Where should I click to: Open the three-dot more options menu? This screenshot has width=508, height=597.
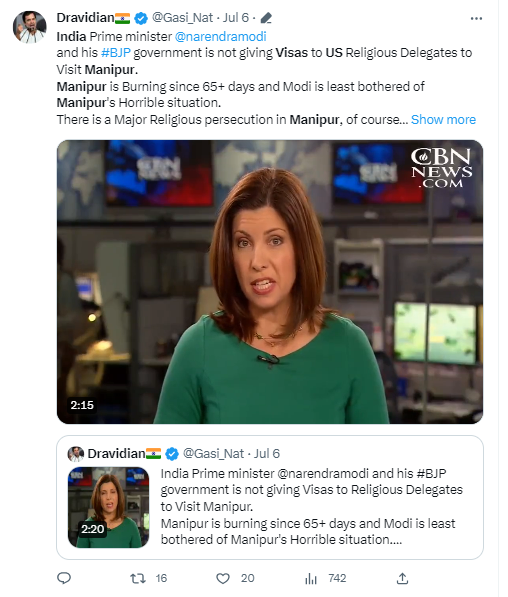[x=476, y=19]
